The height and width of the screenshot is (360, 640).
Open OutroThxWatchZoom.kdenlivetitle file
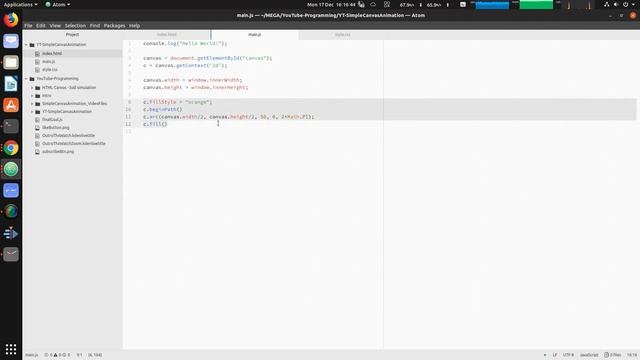73,144
